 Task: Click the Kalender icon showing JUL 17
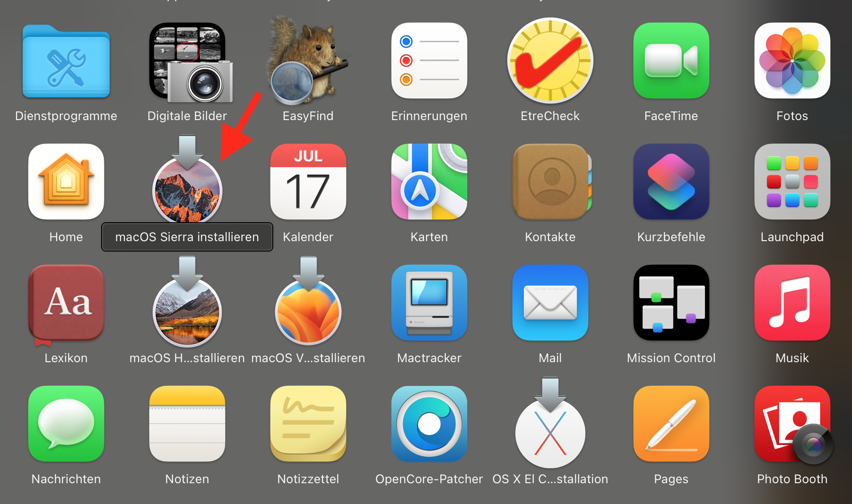[308, 182]
